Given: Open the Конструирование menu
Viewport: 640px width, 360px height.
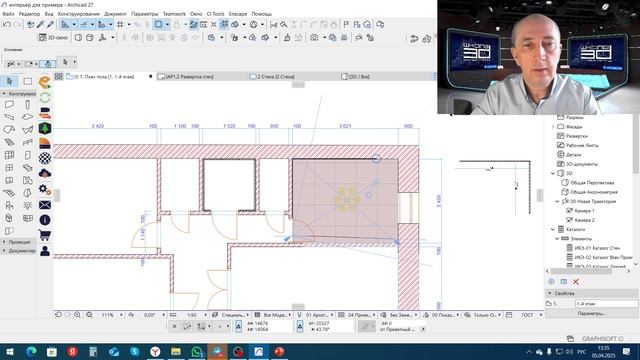Looking at the screenshot, I should [79, 14].
